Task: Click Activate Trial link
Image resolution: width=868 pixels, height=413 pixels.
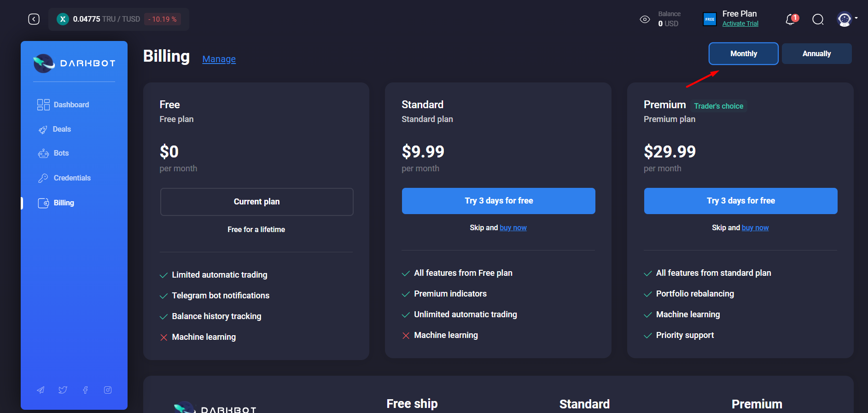Action: 740,23
